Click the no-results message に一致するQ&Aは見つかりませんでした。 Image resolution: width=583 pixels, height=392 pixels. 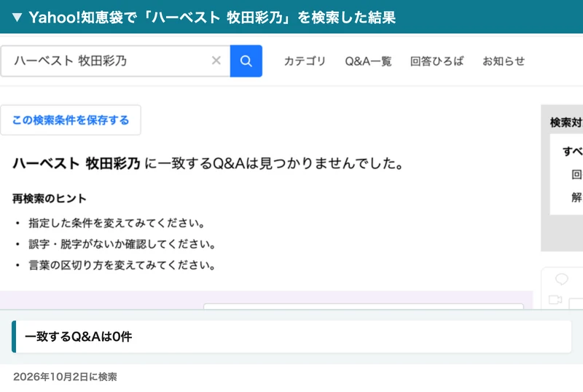[275, 163]
